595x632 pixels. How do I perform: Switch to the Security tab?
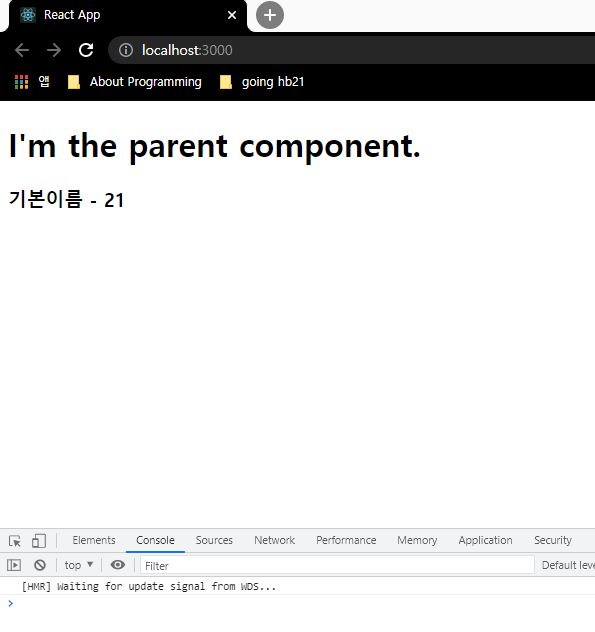click(x=553, y=540)
